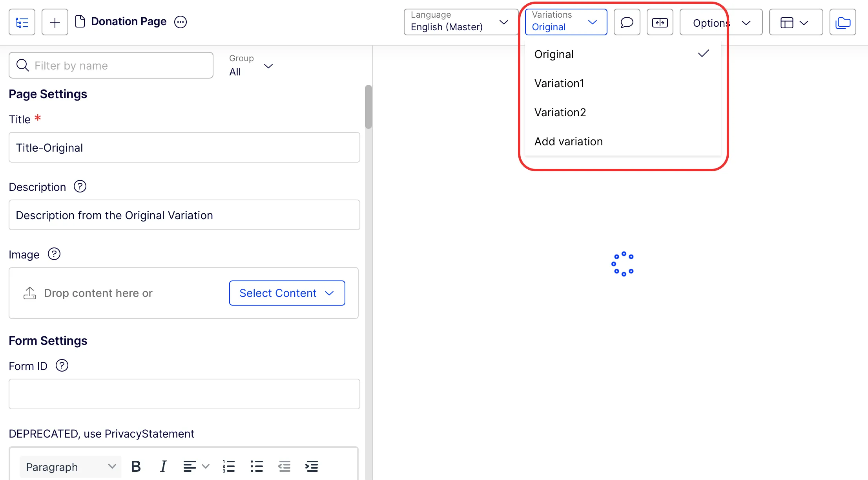Image resolution: width=868 pixels, height=480 pixels.
Task: Click the Title input field
Action: [x=184, y=147]
